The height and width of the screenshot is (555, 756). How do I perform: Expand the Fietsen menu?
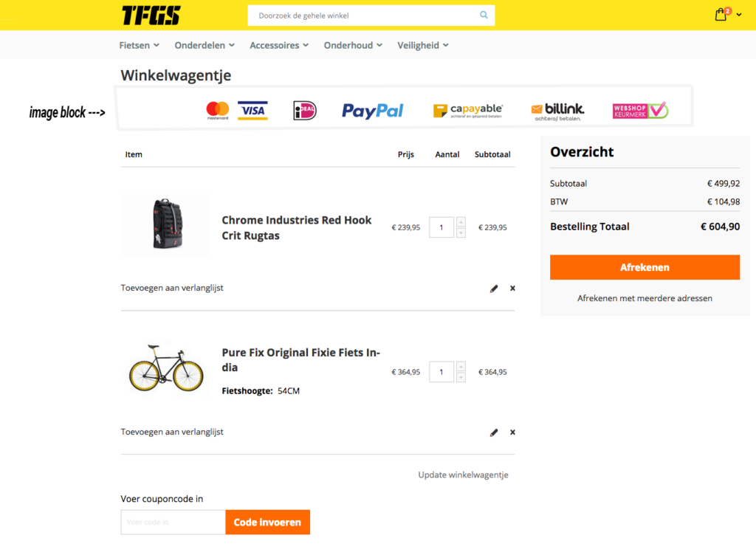click(x=140, y=45)
